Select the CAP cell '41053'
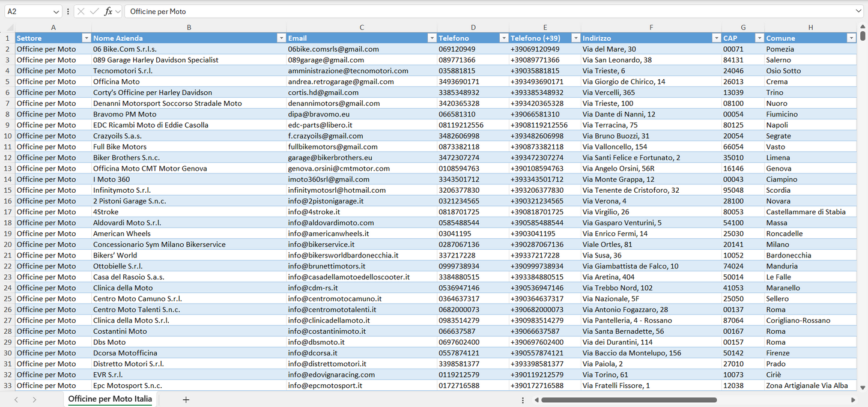The height and width of the screenshot is (407, 868). 743,288
